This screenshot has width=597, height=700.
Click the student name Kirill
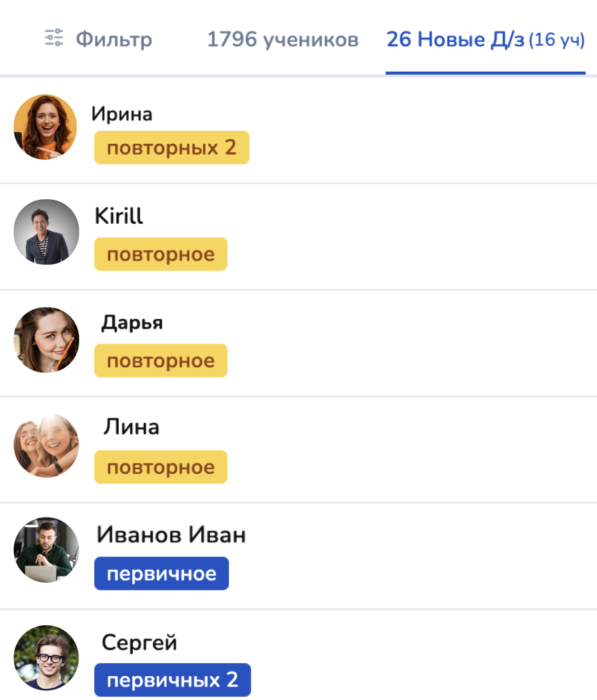119,216
